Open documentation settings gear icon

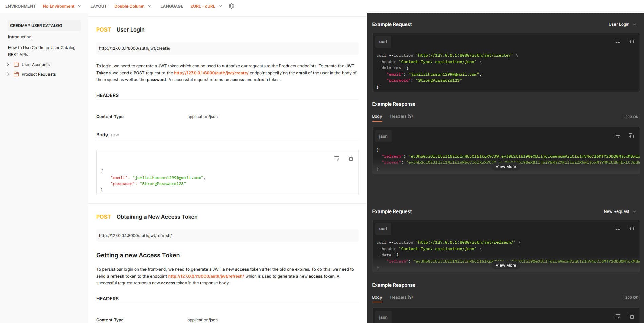pos(231,6)
